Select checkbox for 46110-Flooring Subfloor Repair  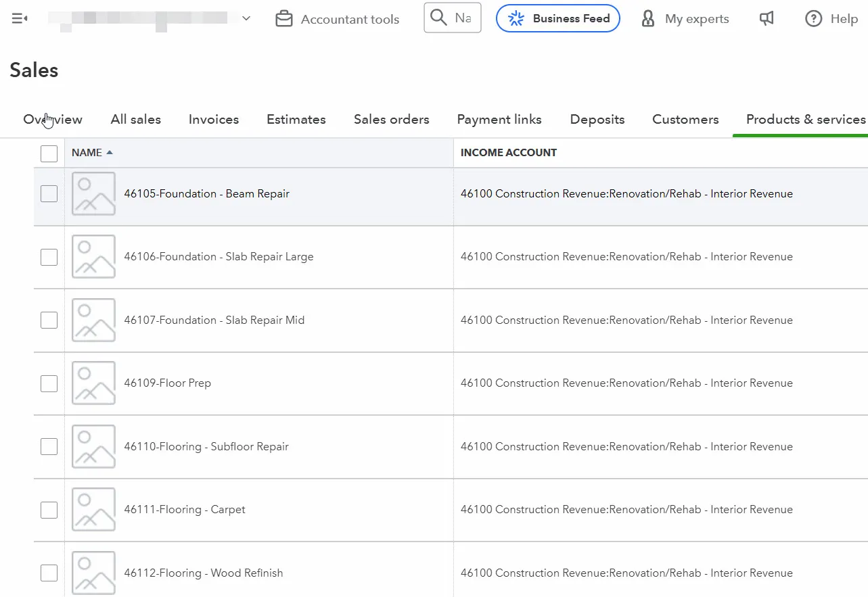pos(49,447)
